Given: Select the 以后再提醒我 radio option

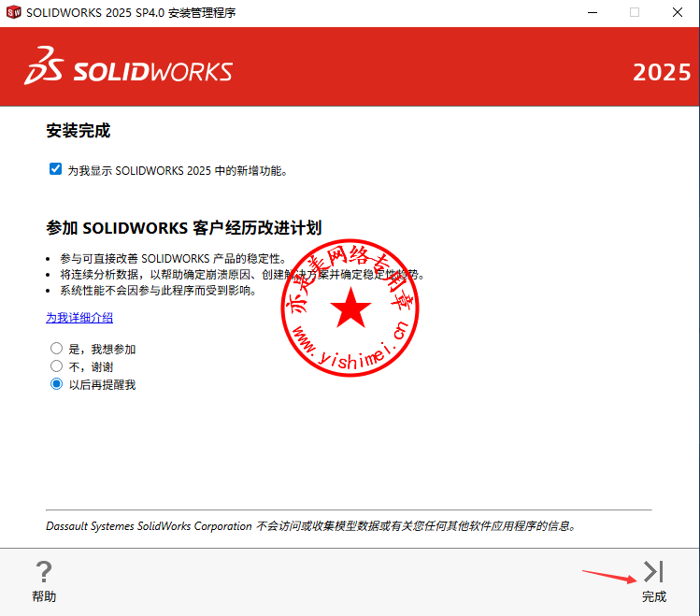Looking at the screenshot, I should (56, 384).
